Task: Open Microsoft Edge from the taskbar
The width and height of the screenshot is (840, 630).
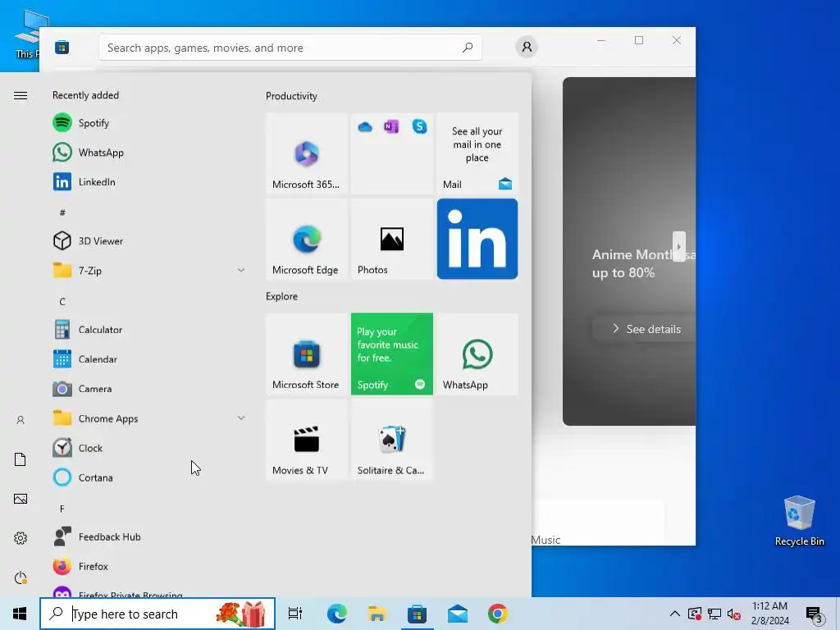Action: 337,614
